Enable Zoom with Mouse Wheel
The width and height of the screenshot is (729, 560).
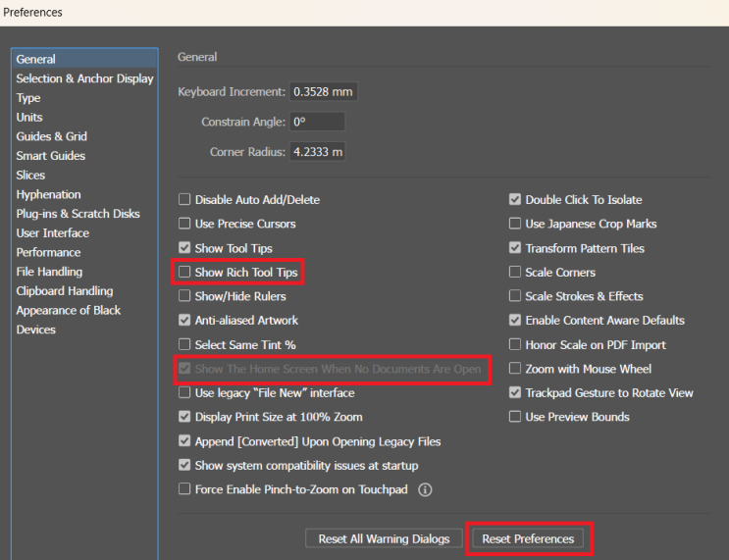click(515, 369)
